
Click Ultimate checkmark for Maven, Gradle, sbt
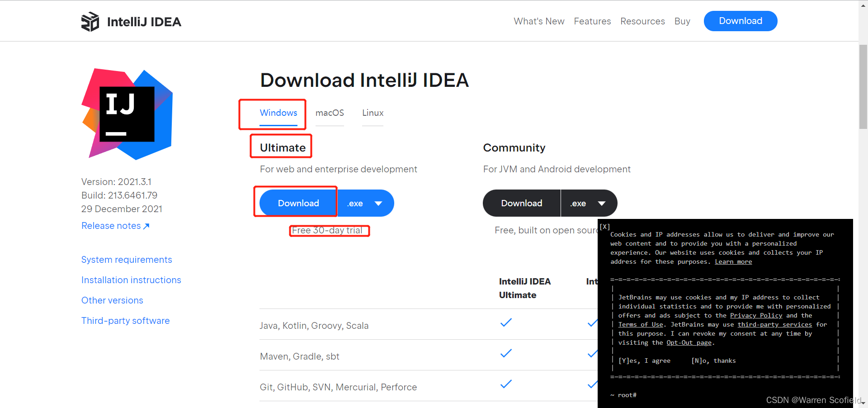coord(506,353)
